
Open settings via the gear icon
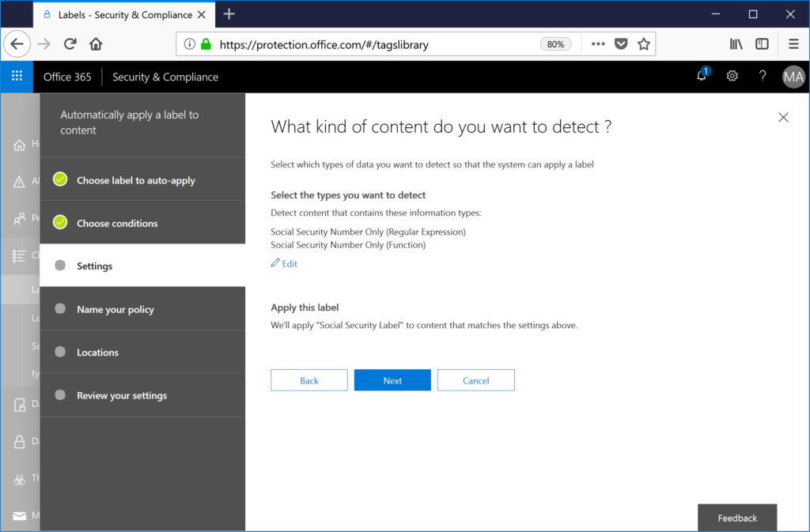point(732,76)
